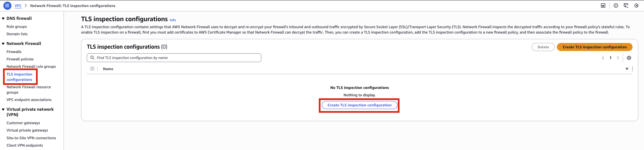Click the Find TLS inspection configuration search field

(174, 58)
